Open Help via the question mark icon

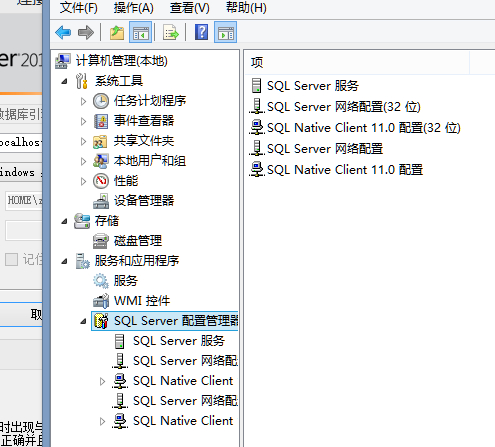tap(201, 32)
